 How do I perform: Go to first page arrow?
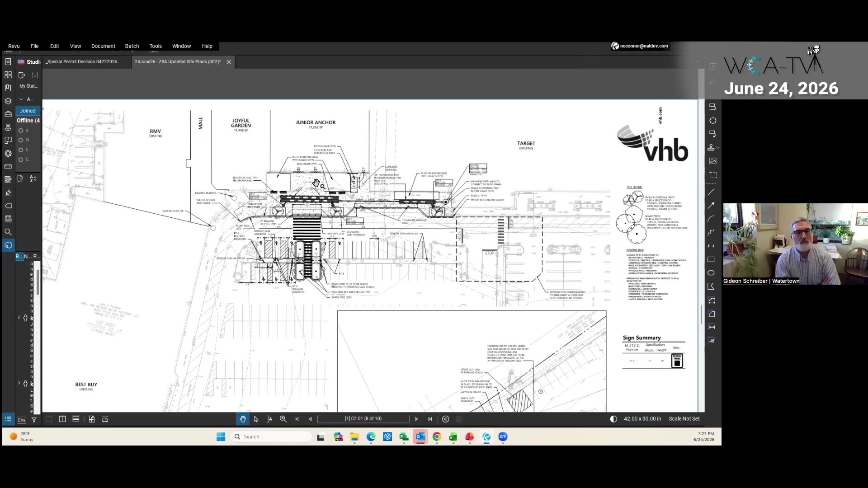click(x=297, y=419)
